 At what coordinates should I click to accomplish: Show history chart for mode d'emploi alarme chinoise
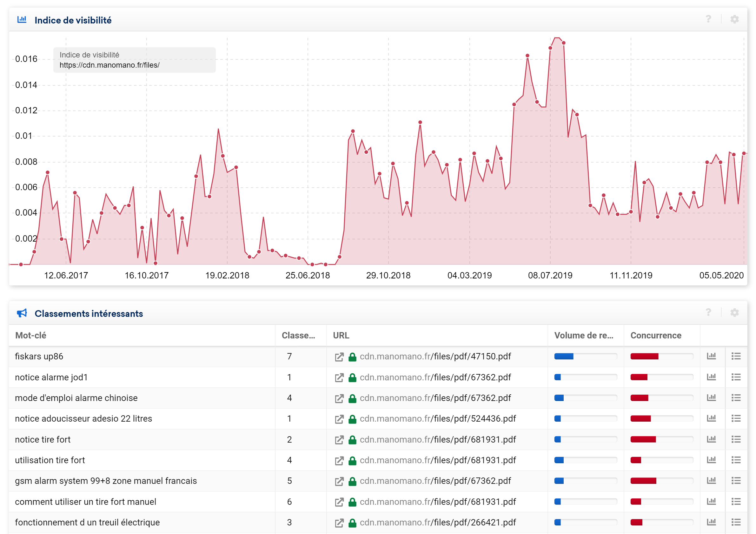tap(712, 397)
